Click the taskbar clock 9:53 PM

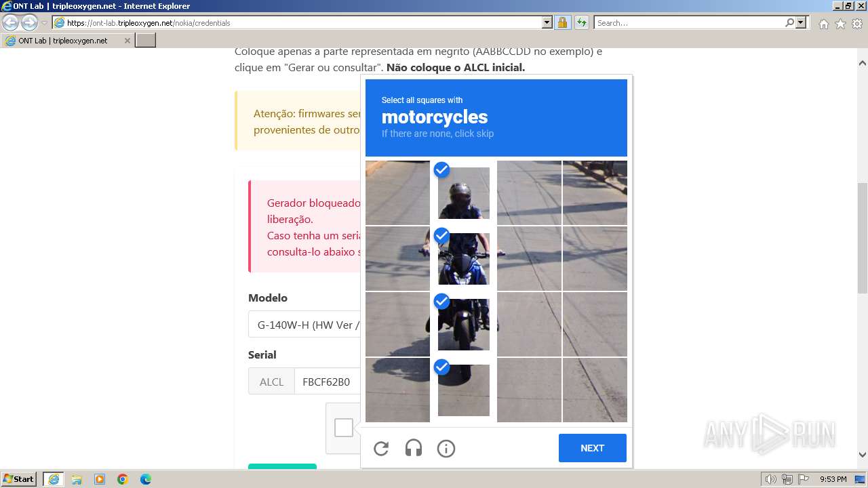(833, 479)
